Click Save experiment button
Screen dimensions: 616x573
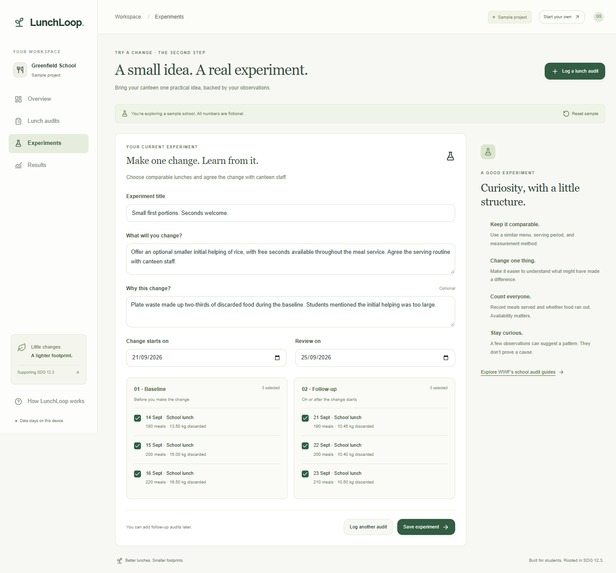tap(426, 527)
